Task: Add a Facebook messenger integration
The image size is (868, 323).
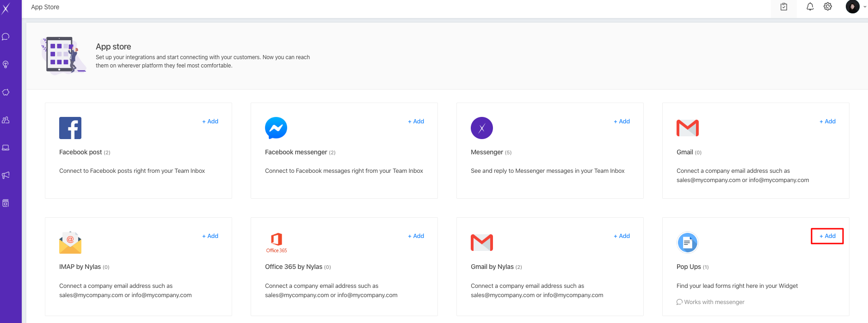Action: coord(416,122)
